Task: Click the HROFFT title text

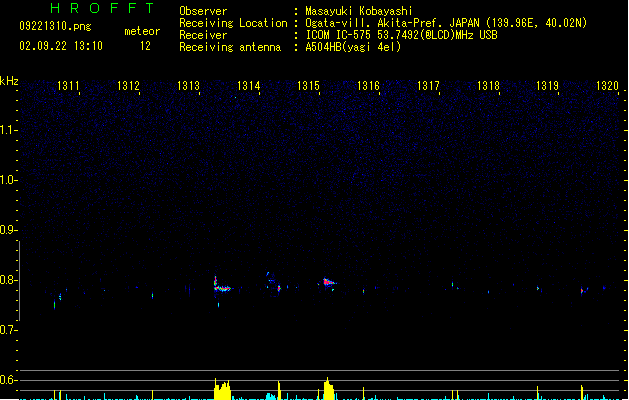Action: [x=102, y=8]
